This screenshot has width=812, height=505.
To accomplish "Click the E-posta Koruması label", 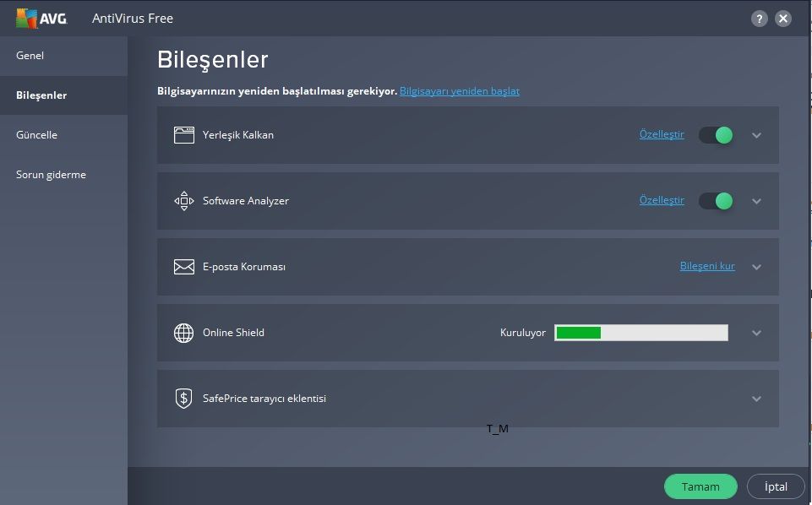I will point(244,267).
